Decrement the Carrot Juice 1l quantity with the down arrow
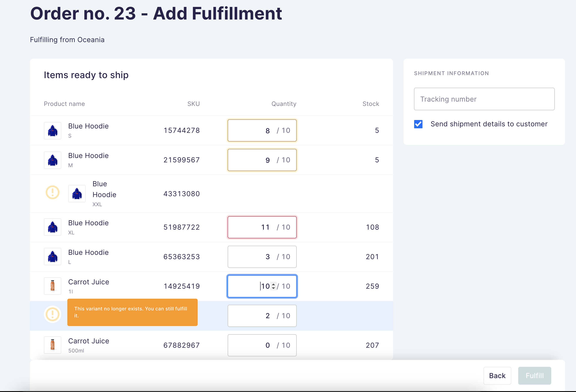 pos(273,288)
